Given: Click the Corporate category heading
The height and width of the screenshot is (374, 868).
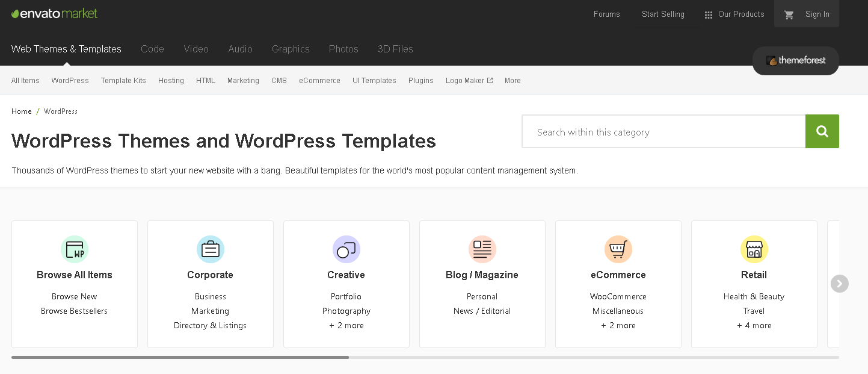Looking at the screenshot, I should [211, 275].
